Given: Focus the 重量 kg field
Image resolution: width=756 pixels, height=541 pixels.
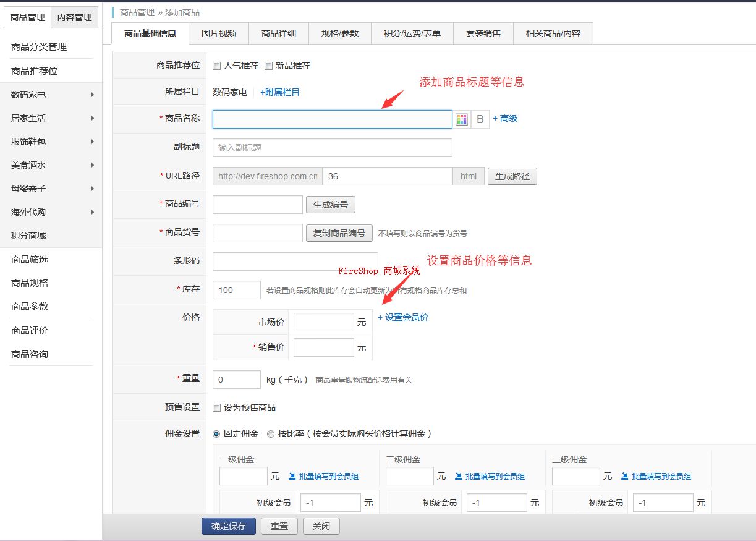Looking at the screenshot, I should click(237, 380).
